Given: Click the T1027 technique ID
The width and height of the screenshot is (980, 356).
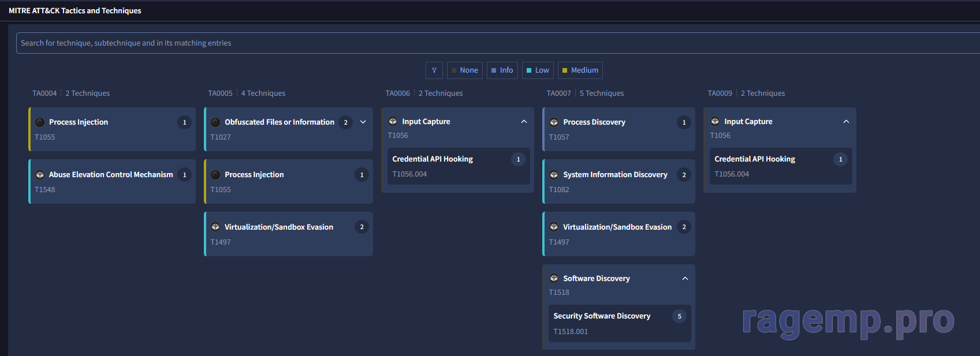Looking at the screenshot, I should tap(221, 137).
